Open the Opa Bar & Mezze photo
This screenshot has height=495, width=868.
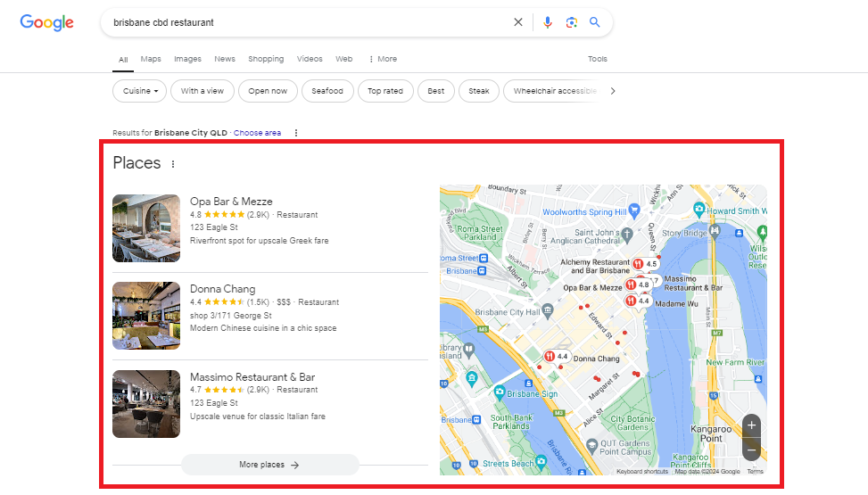[x=146, y=227]
